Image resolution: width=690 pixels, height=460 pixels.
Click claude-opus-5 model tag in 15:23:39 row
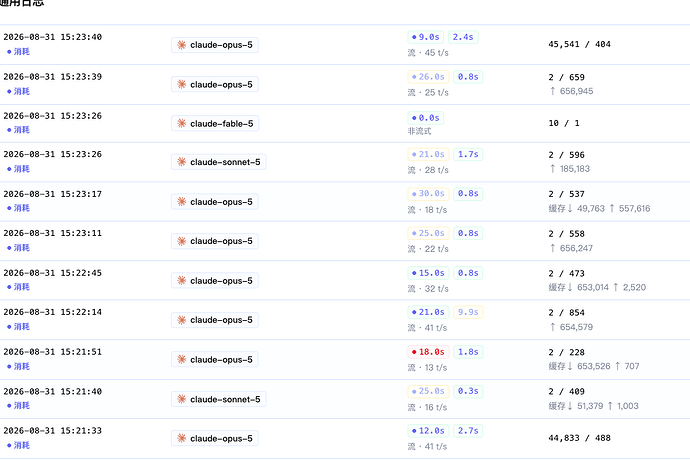click(215, 85)
